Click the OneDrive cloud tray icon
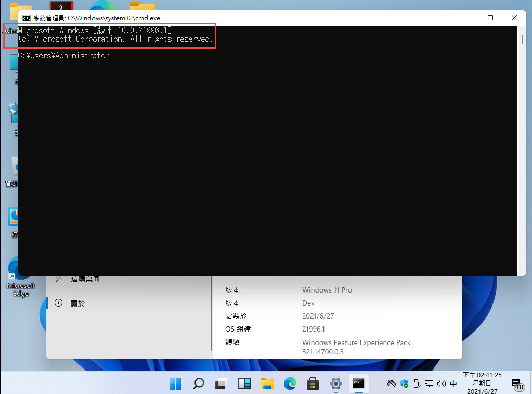Screen dimensions: 532x394 click(x=392, y=384)
